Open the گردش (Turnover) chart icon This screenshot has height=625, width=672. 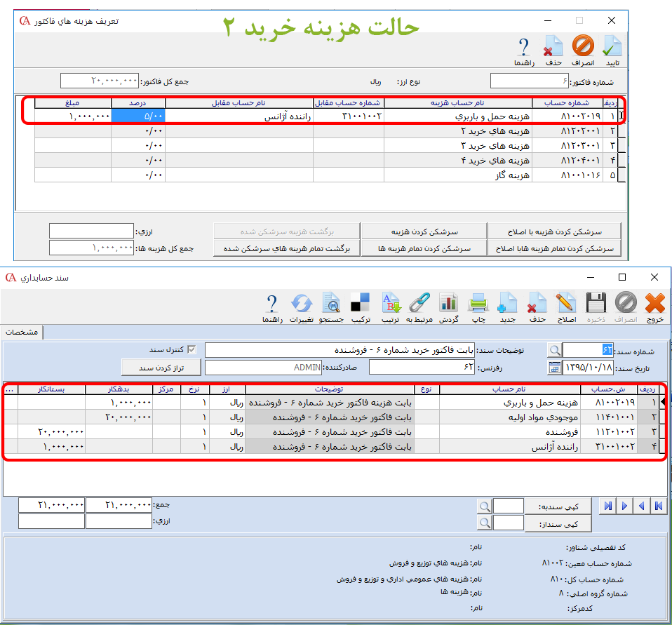[448, 303]
